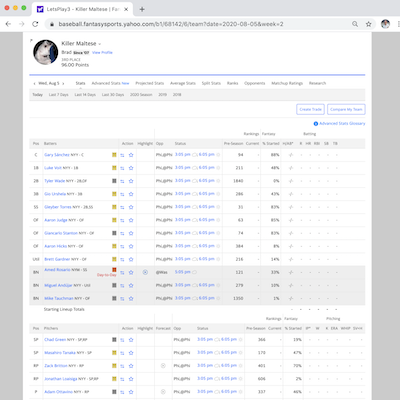Switch to the Advanced Stats tab

[x=110, y=83]
